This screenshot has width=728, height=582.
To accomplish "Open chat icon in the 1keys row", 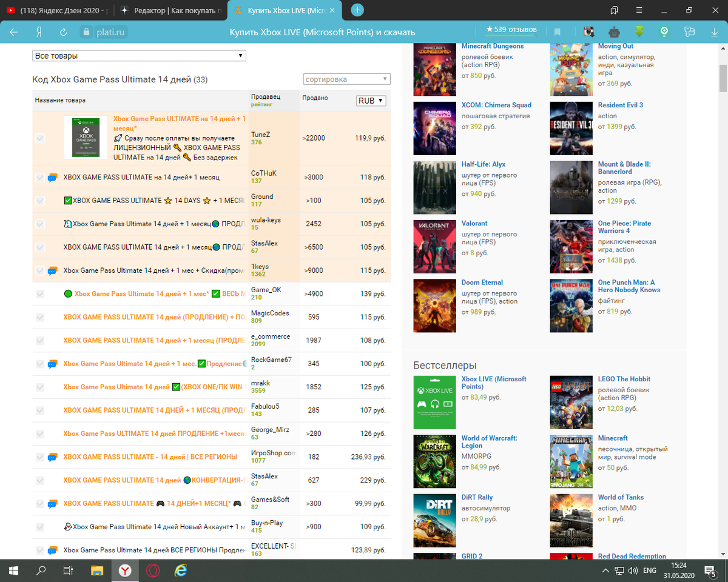I will (x=53, y=270).
